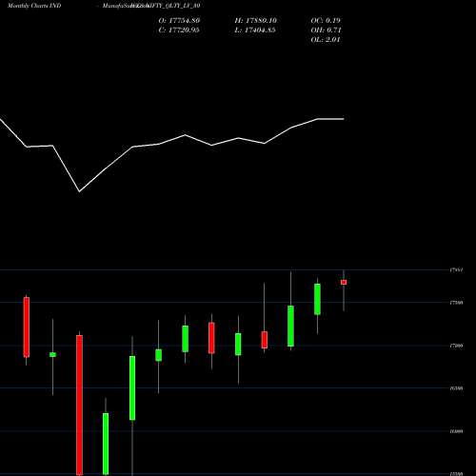Click the 17000 price axis label
The width and height of the screenshot is (476, 476).
point(456,346)
